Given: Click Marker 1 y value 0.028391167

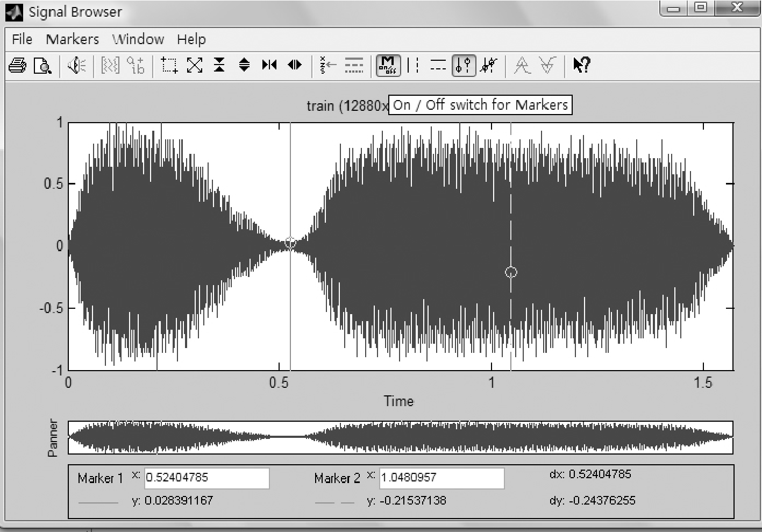Looking at the screenshot, I should (179, 501).
